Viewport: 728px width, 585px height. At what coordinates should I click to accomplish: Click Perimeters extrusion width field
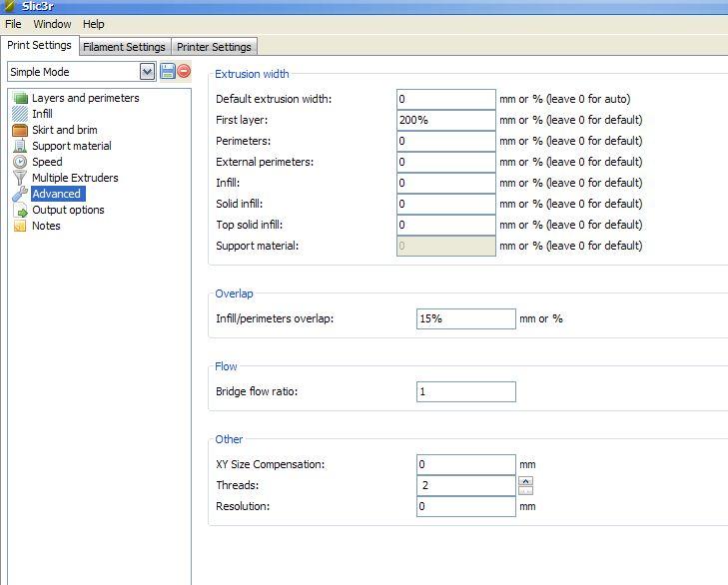click(446, 141)
